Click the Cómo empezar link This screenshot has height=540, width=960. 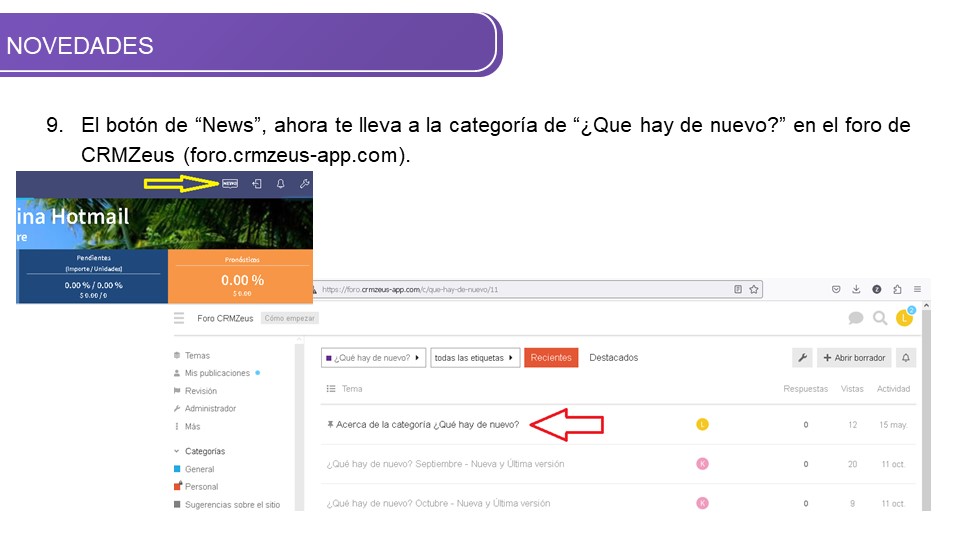[x=290, y=318]
